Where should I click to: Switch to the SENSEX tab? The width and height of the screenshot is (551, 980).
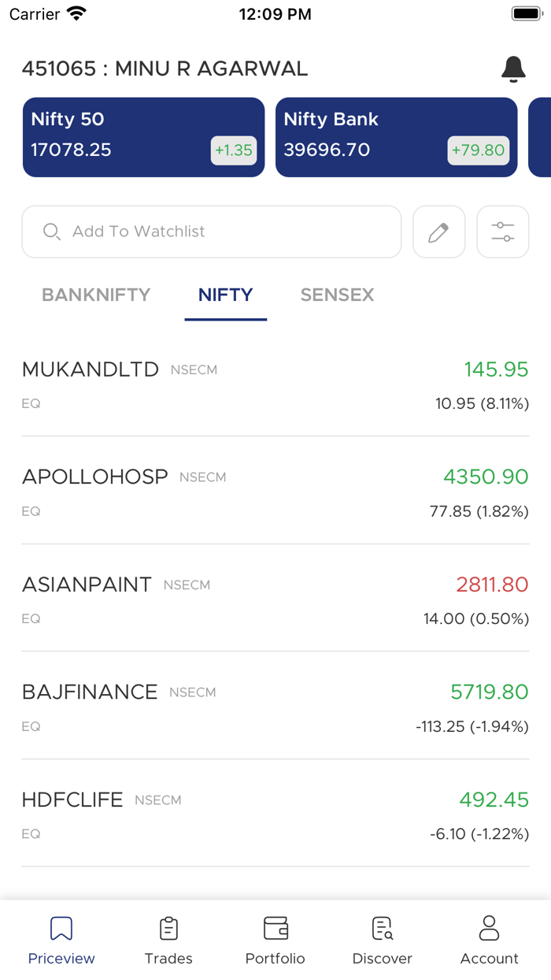coord(337,295)
